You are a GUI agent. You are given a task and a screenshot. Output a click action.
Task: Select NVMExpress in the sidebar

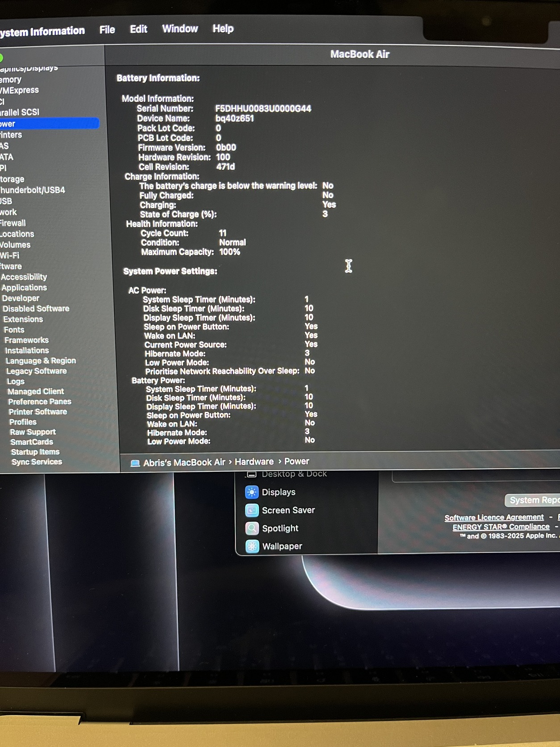tap(19, 90)
